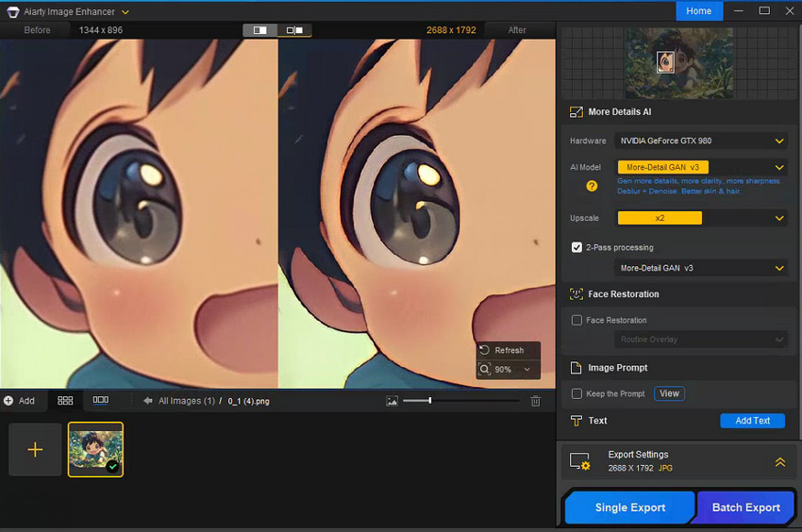The image size is (802, 532).
Task: Click the yellow help question mark icon
Action: pyautogui.click(x=592, y=186)
